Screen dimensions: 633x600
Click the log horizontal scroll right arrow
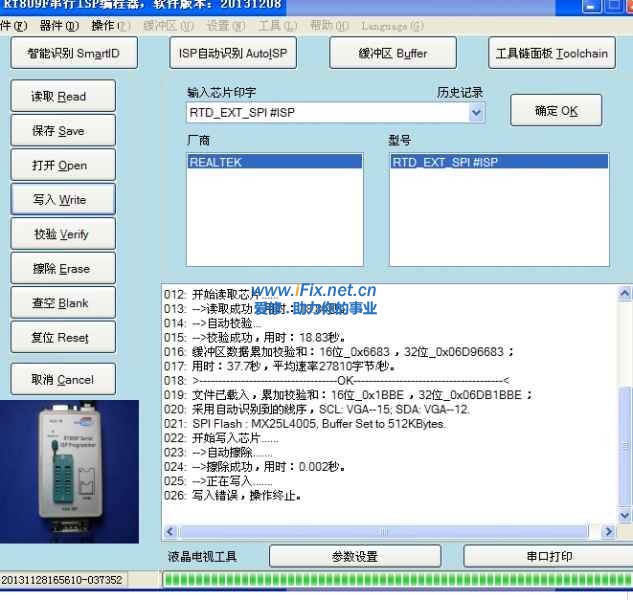point(608,531)
